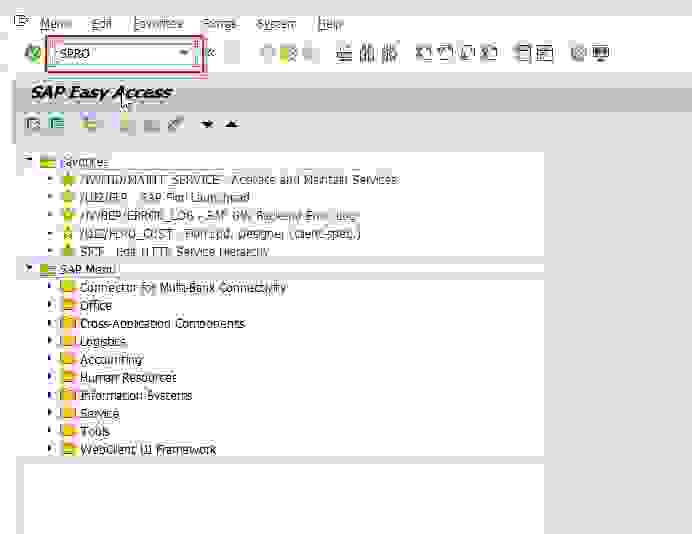Select the Cross-Application Components label
Image resolution: width=692 pixels, height=534 pixels.
[162, 323]
